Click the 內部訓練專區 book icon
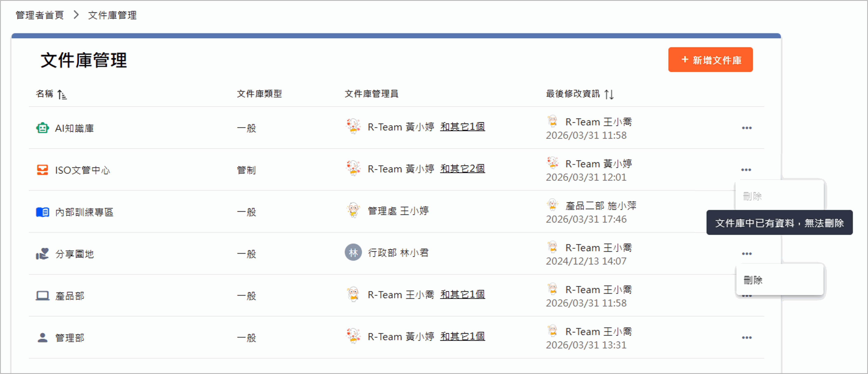Image resolution: width=868 pixels, height=374 pixels. (x=42, y=212)
